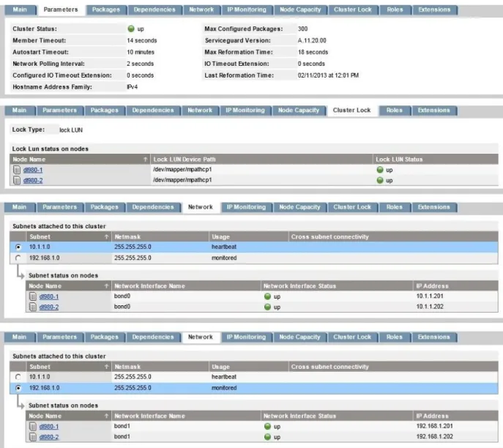Click Subnet sort arrow where 10.1.1.0 is selected
The image size is (503, 448).
pos(106,236)
